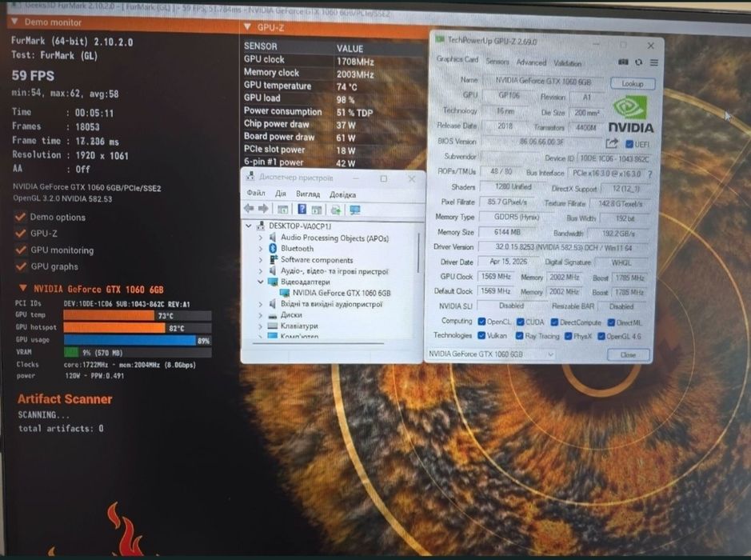Toggle the Demo options checkmark
This screenshot has width=751, height=560.
coord(20,217)
